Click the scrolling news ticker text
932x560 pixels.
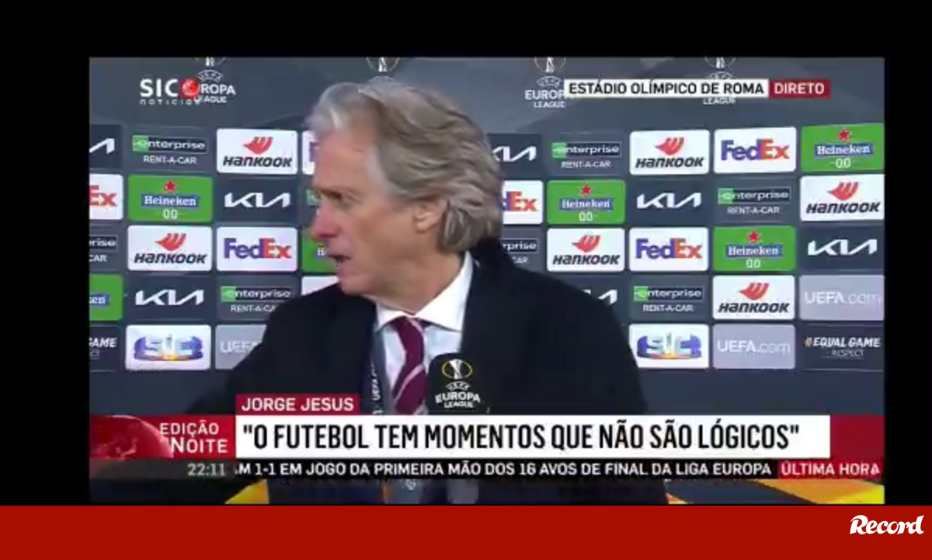click(502, 469)
